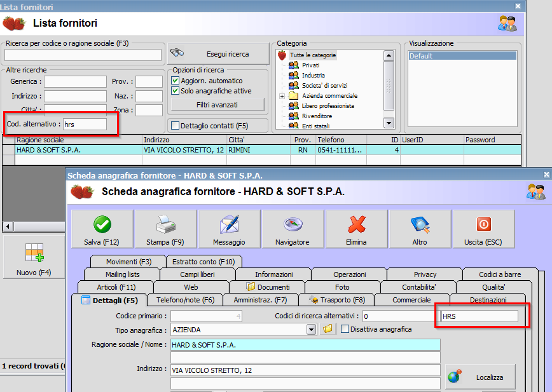Click category list scroll up arrow
This screenshot has width=552, height=392.
[389, 55]
